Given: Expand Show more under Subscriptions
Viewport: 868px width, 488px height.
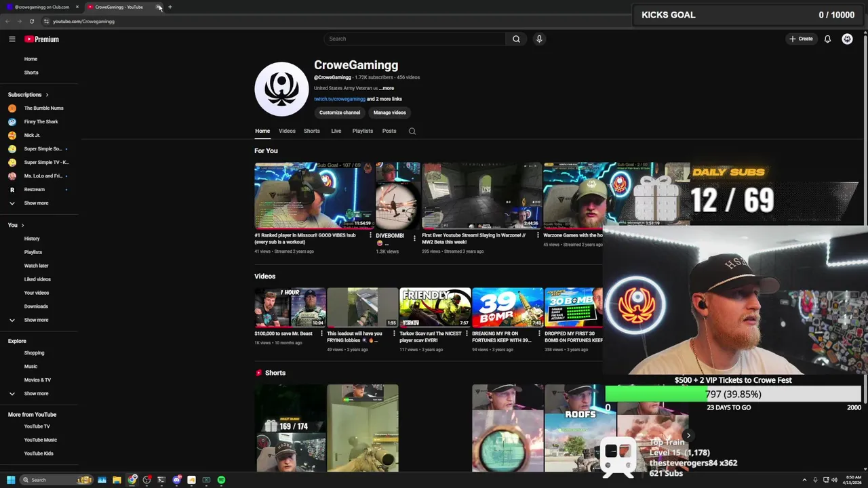Looking at the screenshot, I should pos(36,203).
